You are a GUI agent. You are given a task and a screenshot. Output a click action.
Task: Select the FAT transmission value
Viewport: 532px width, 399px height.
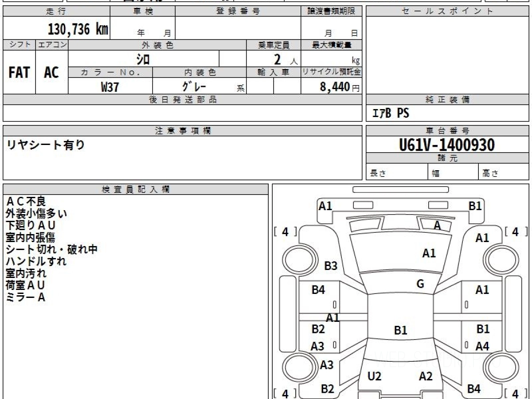[x=19, y=72]
